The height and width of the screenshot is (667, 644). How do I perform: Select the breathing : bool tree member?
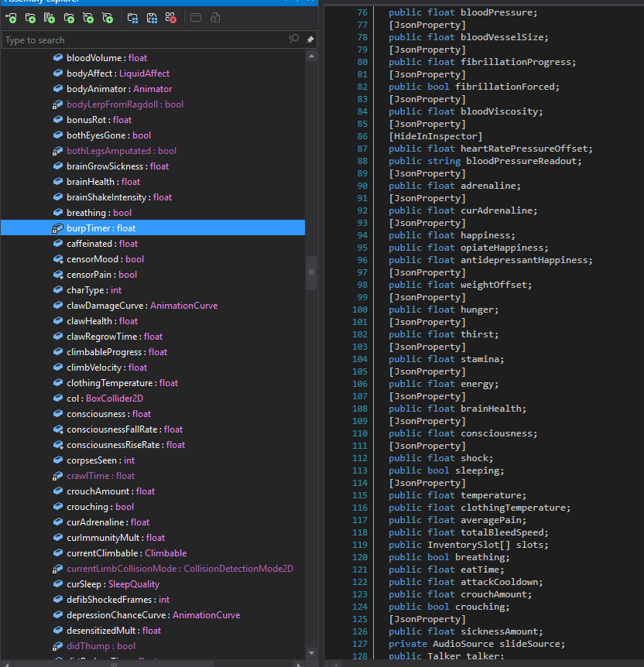coord(99,213)
